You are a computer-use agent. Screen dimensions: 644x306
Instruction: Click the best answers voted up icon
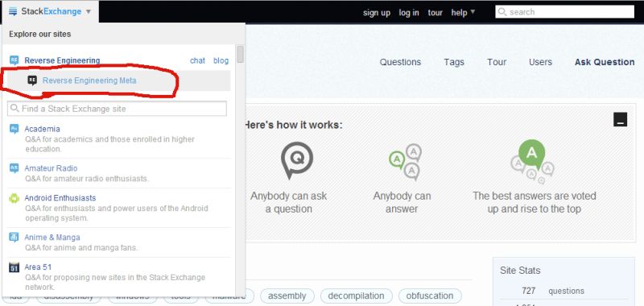click(532, 162)
